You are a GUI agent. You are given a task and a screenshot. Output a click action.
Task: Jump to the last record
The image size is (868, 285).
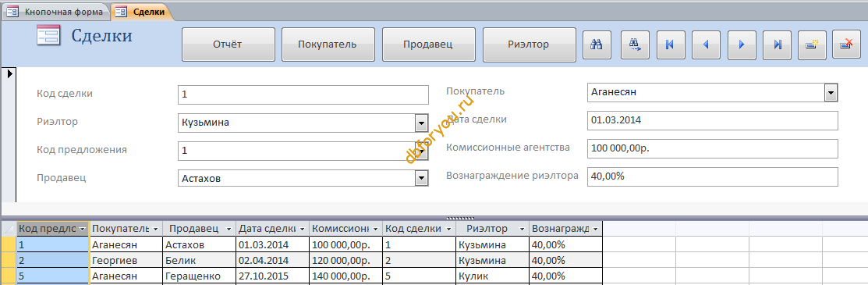778,45
